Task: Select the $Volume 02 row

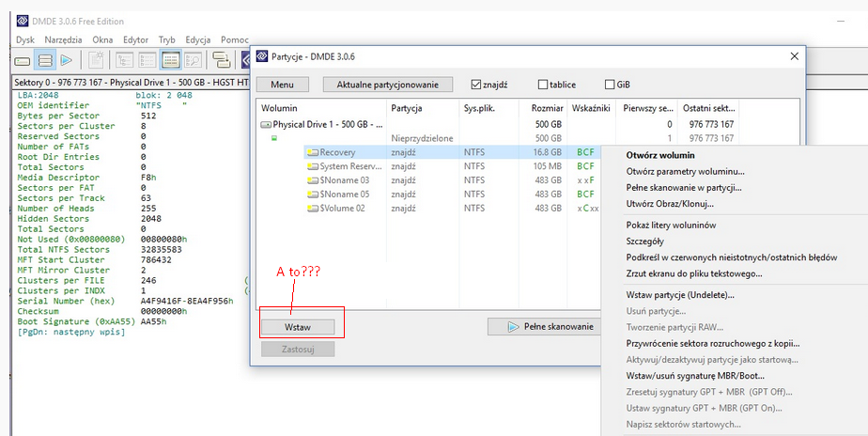Action: click(x=429, y=209)
